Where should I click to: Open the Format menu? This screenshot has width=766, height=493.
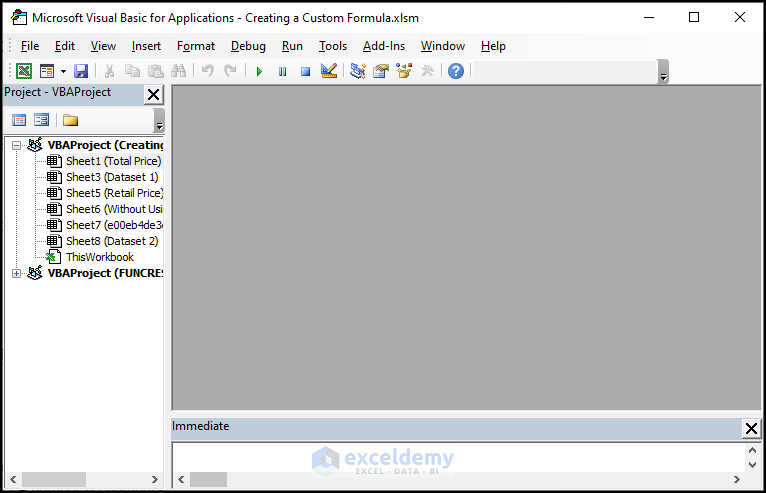coord(196,46)
